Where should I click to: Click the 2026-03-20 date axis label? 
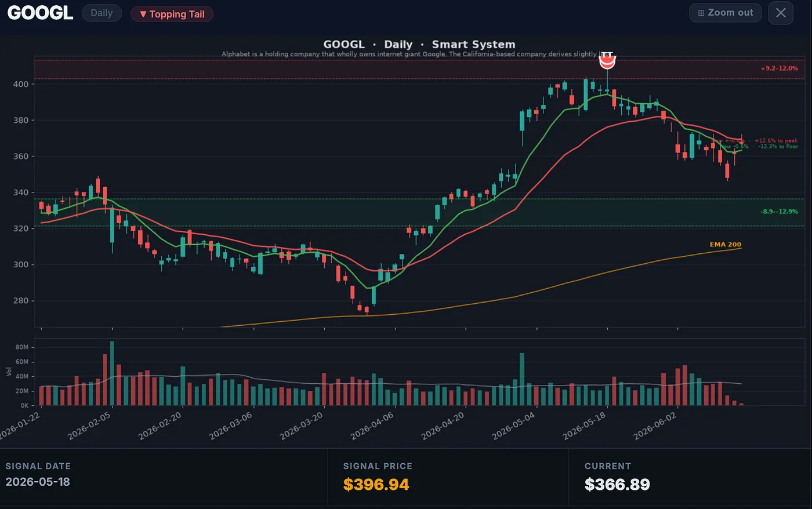(x=301, y=426)
